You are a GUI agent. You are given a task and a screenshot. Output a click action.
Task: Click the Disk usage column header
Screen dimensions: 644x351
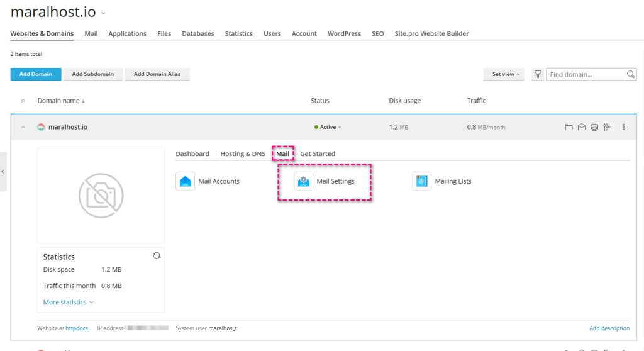(x=404, y=101)
